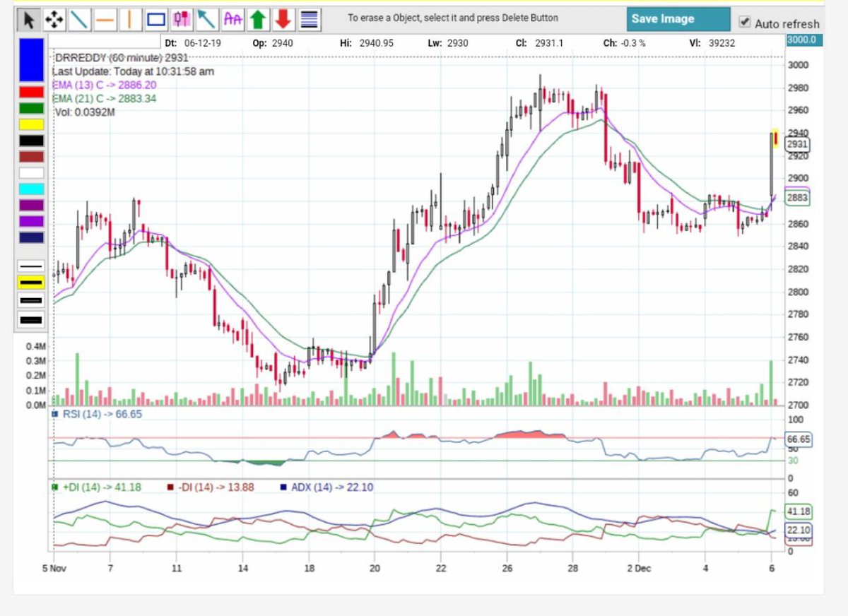848x616 pixels.
Task: Click the 5 Nov date axis label
Action: tap(54, 567)
